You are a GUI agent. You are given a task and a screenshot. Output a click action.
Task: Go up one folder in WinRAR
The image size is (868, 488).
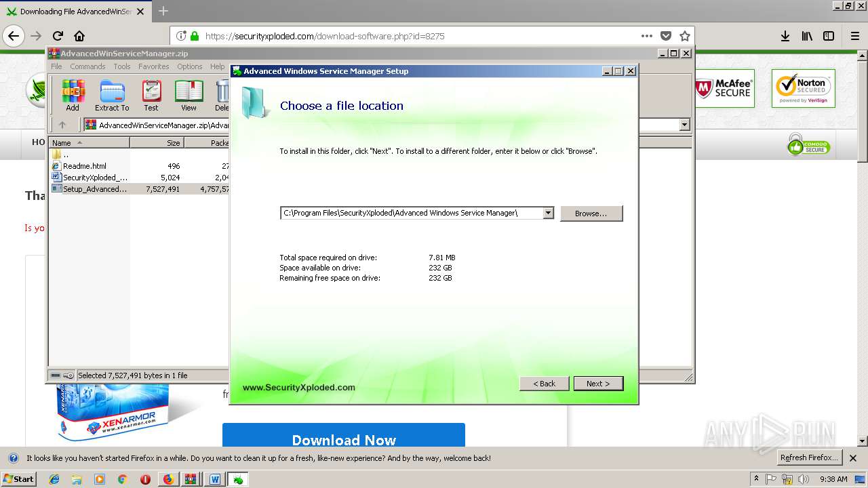click(62, 125)
